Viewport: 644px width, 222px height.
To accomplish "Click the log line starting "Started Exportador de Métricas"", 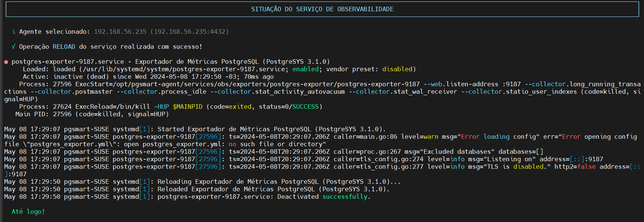I will click(195, 129).
